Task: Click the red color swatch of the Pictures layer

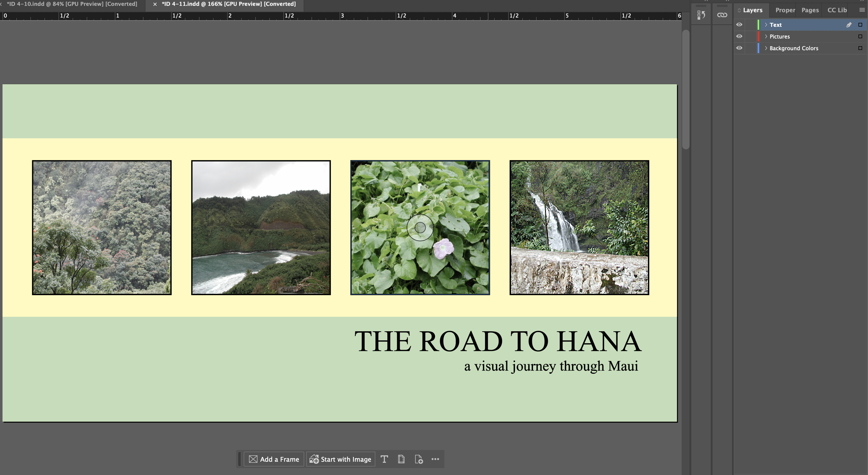Action: (758, 36)
